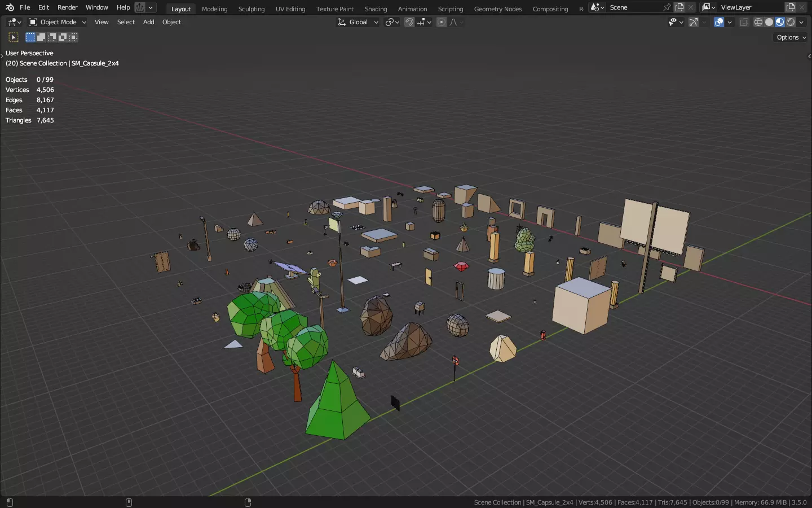Click the right mouse icon in status bar
The width and height of the screenshot is (812, 508).
(x=248, y=502)
